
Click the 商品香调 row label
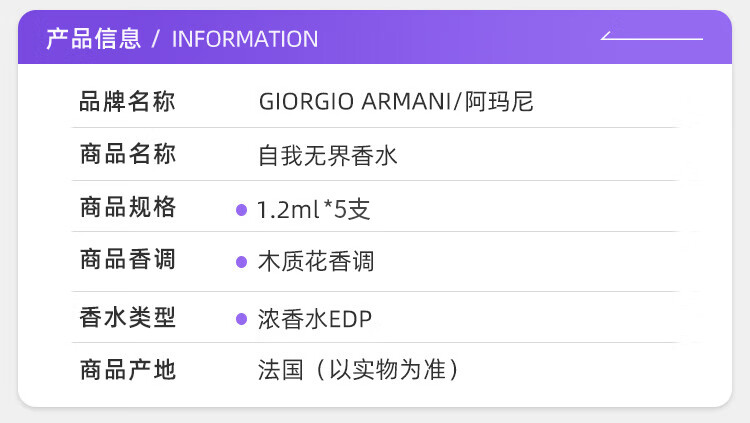[127, 259]
